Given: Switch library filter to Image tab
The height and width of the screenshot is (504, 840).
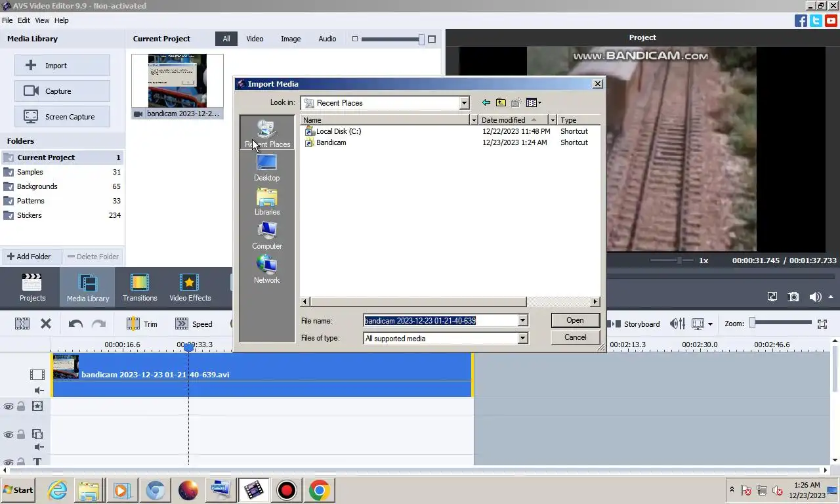Looking at the screenshot, I should [291, 39].
